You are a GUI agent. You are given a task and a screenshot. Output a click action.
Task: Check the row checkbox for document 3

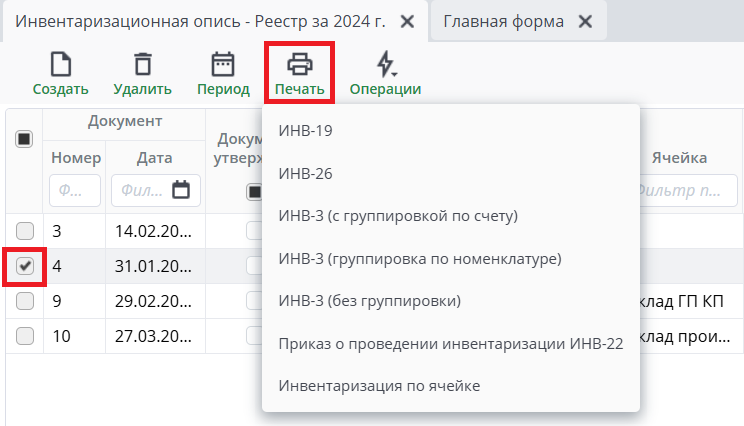(25, 231)
